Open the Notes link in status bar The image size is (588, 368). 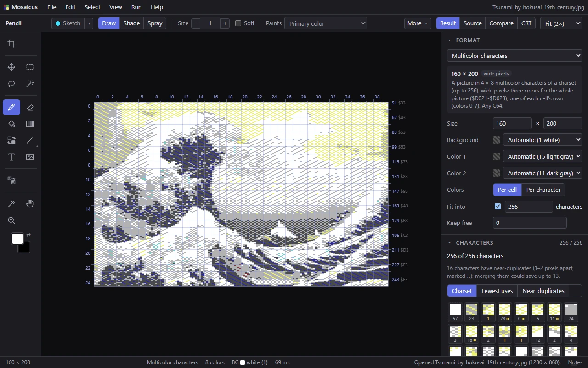pos(575,362)
